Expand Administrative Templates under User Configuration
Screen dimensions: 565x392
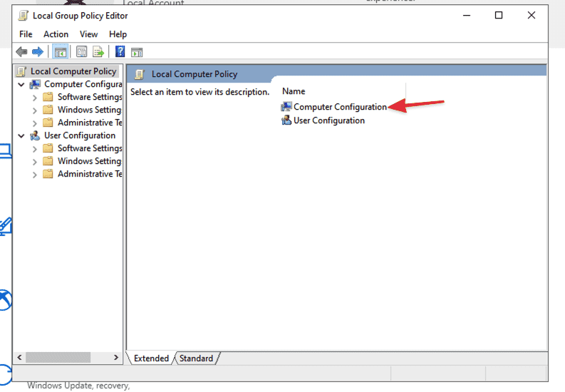(x=35, y=174)
